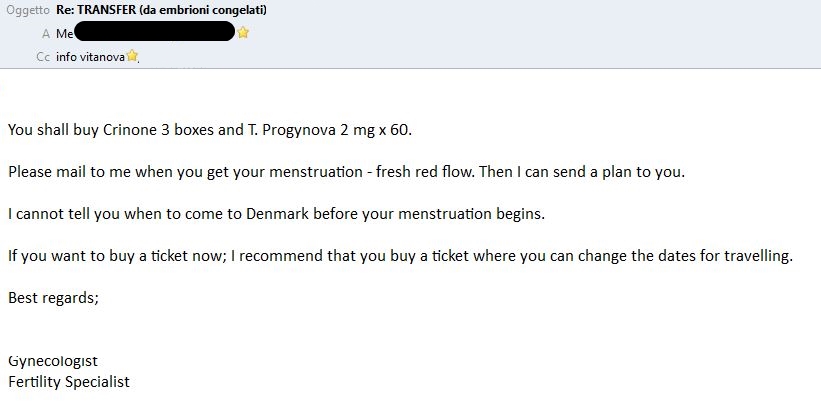
Task: Click the Gynecologist signature line
Action: point(53,361)
